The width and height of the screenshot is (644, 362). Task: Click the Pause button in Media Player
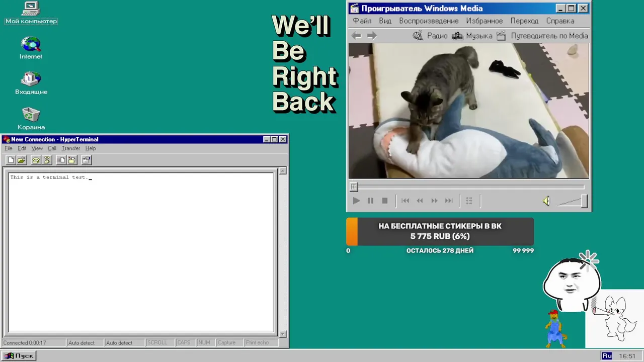[x=370, y=201]
